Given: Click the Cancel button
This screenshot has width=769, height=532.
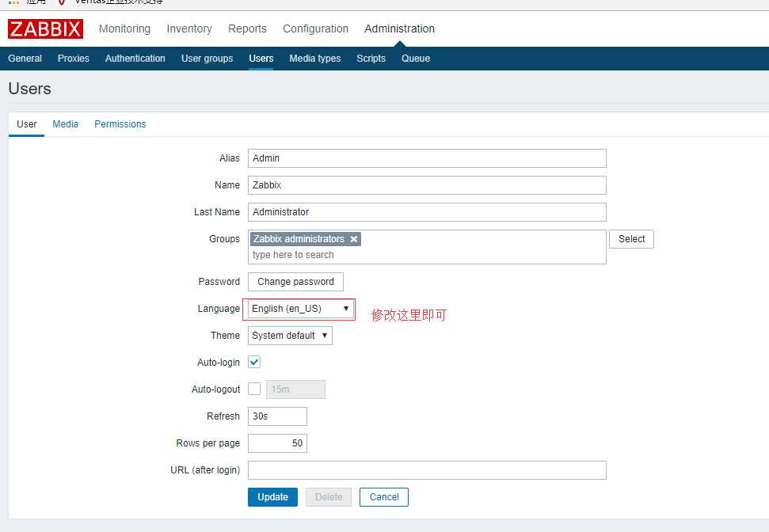Looking at the screenshot, I should click(x=384, y=497).
